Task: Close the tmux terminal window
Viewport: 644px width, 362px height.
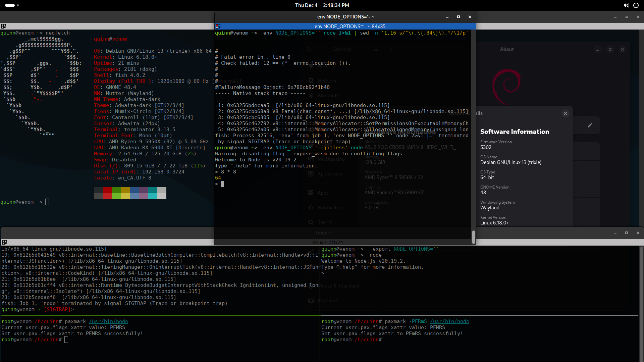Action: (638, 233)
